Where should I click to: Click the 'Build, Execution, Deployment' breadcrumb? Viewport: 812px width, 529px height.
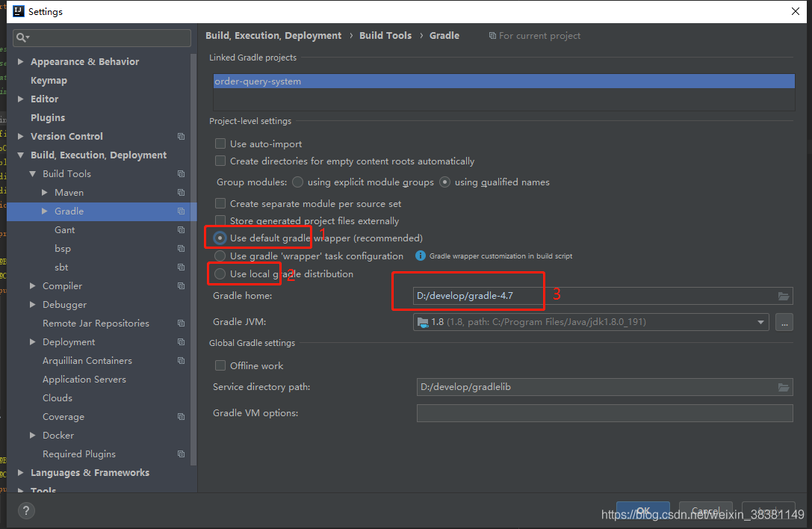click(273, 35)
